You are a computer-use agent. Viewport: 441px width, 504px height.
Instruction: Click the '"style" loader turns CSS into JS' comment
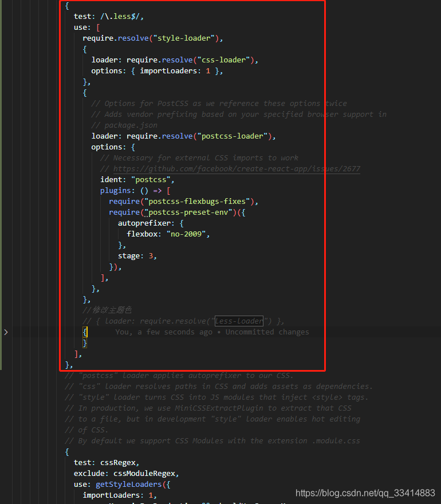point(216,397)
